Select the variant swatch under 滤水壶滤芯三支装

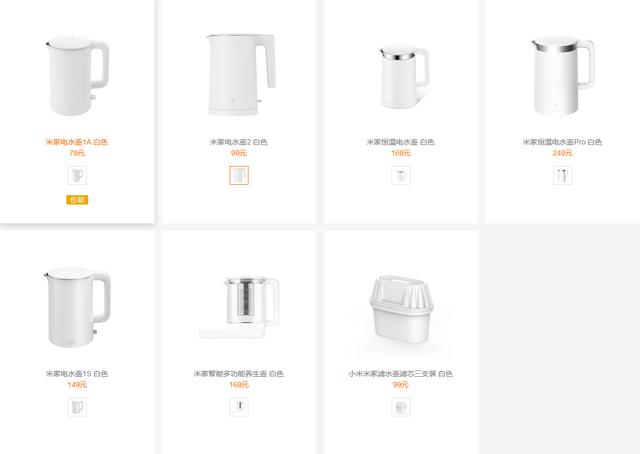[x=401, y=407]
